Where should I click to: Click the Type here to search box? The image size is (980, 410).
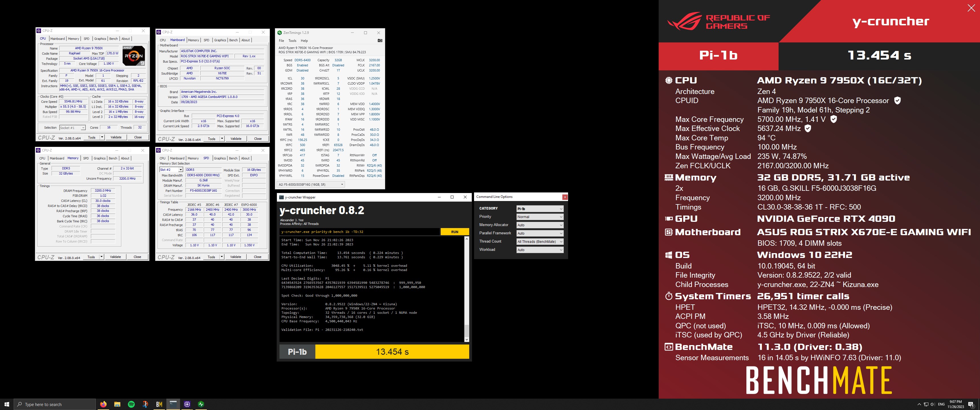coord(55,404)
